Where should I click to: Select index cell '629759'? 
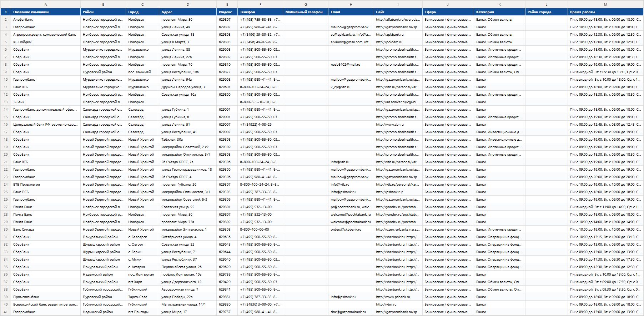(x=227, y=275)
